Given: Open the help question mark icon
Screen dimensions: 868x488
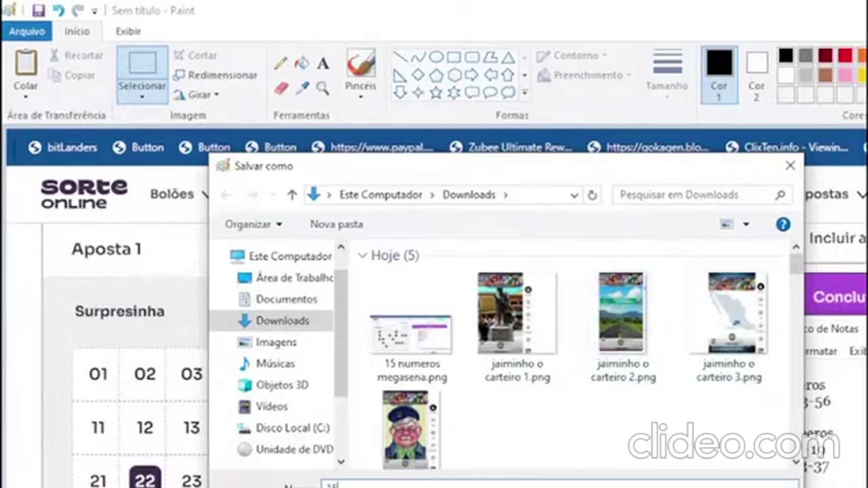Looking at the screenshot, I should 783,224.
